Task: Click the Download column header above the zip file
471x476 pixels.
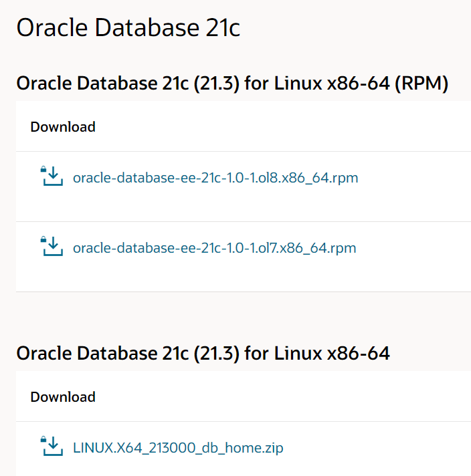Action: [63, 396]
